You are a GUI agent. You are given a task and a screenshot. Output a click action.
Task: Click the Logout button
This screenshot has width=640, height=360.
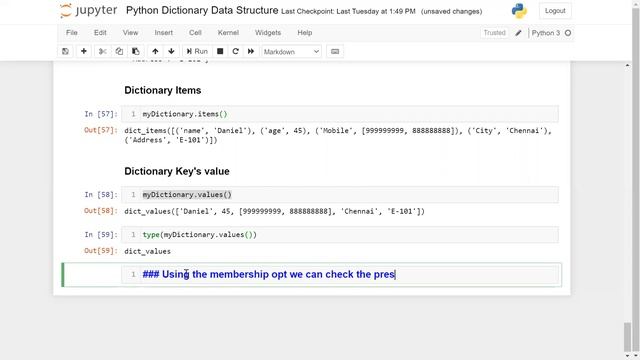pyautogui.click(x=555, y=11)
